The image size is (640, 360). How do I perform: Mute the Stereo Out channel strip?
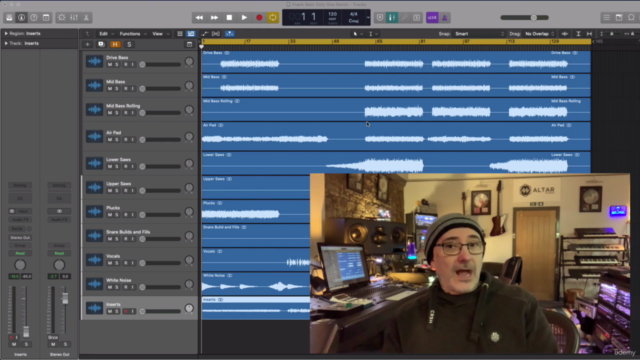point(53,344)
